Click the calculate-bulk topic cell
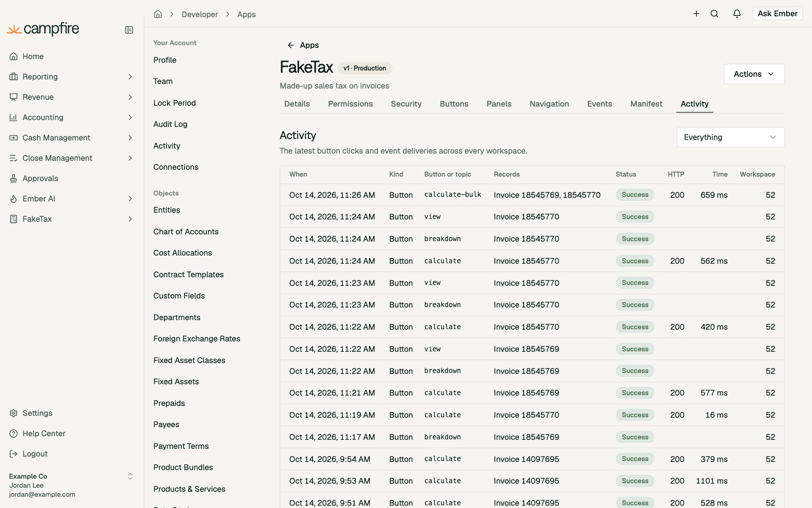 (452, 195)
